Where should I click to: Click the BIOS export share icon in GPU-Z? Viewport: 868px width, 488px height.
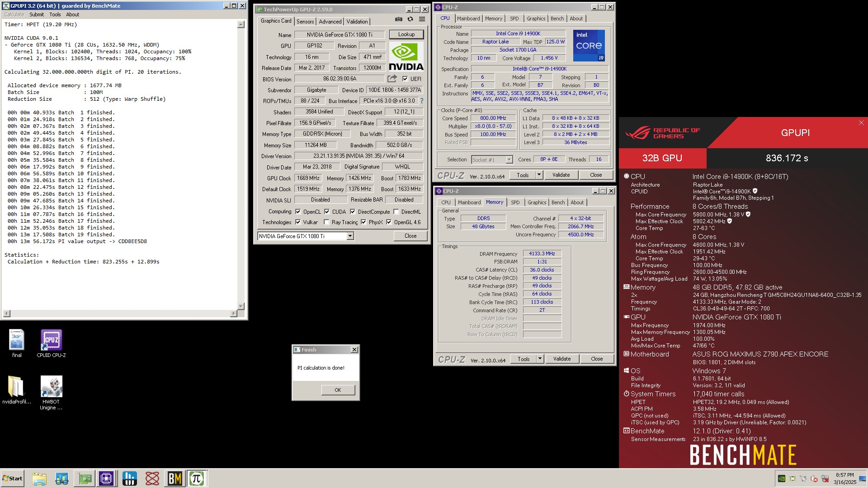tap(392, 79)
